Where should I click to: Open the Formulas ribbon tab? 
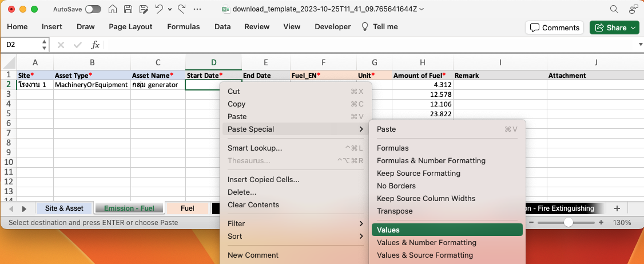click(183, 27)
